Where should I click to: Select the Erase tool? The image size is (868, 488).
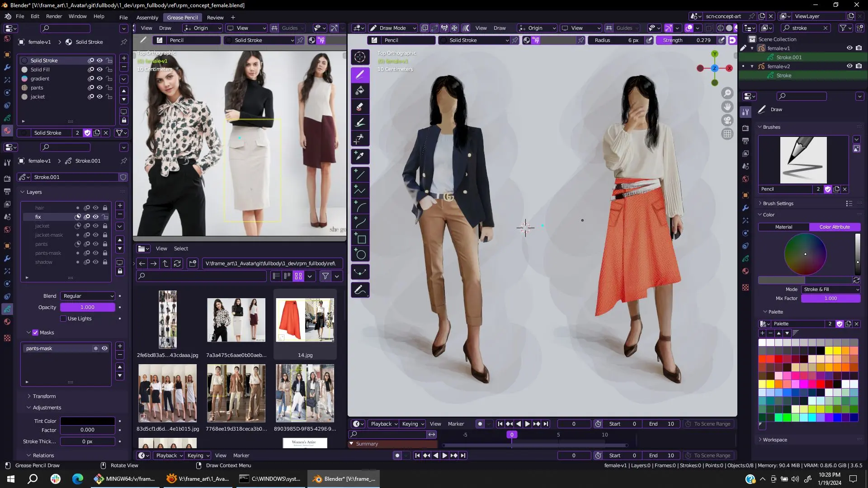[360, 107]
